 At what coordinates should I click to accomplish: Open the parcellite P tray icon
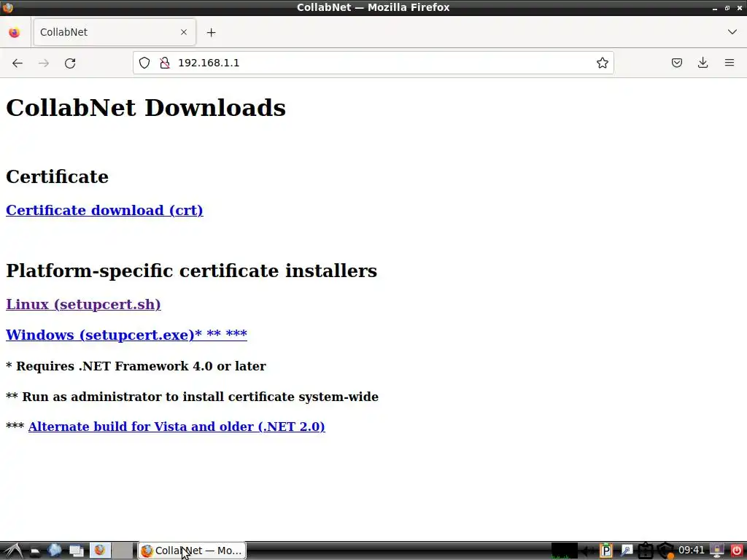tap(605, 551)
